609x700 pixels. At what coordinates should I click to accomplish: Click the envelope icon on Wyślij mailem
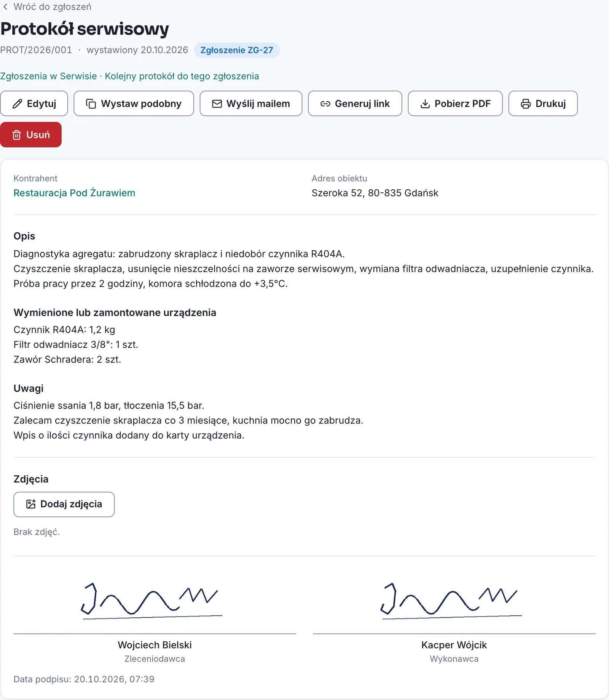[217, 104]
